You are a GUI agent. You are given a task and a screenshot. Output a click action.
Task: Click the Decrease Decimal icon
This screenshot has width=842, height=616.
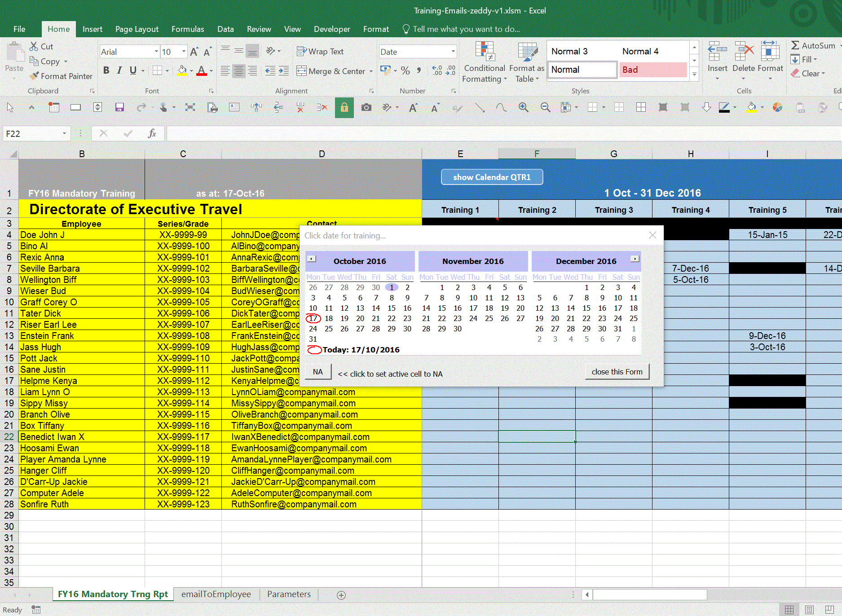click(450, 70)
